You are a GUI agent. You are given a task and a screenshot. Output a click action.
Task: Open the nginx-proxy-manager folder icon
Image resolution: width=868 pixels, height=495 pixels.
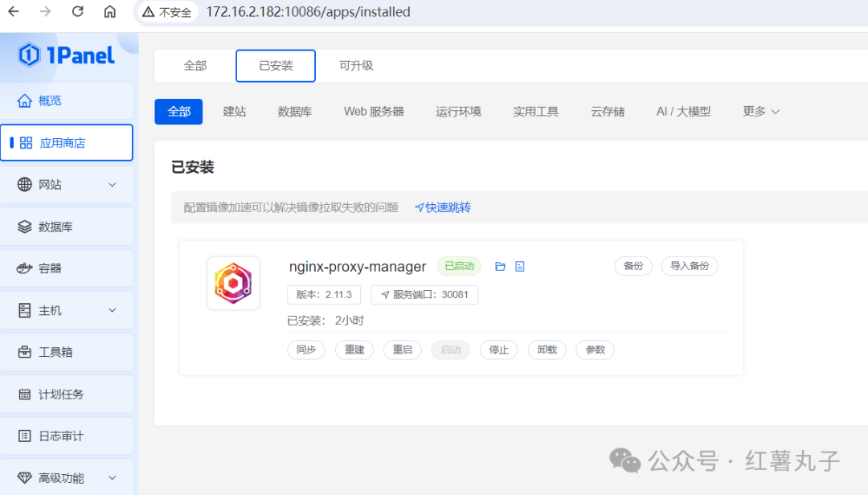tap(500, 267)
